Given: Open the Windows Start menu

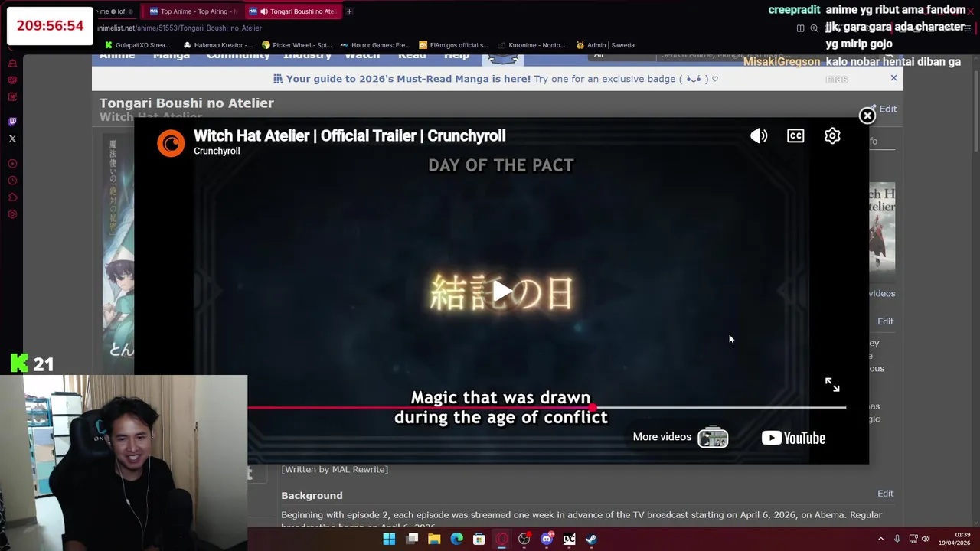Looking at the screenshot, I should click(x=389, y=539).
